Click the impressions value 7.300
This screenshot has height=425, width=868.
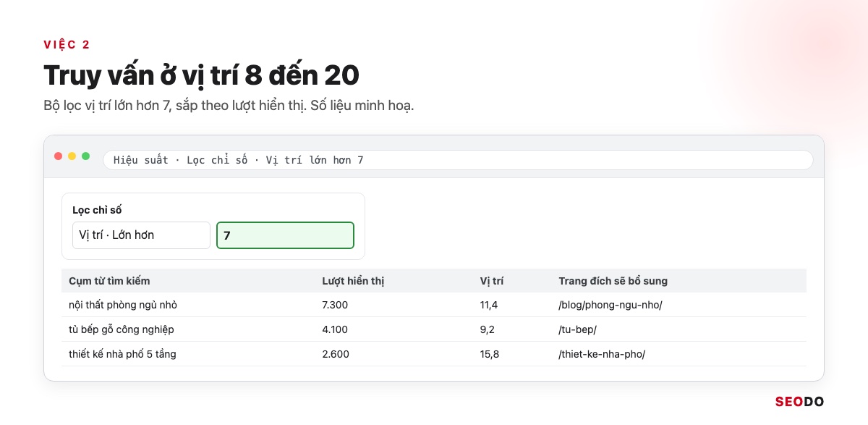335,305
